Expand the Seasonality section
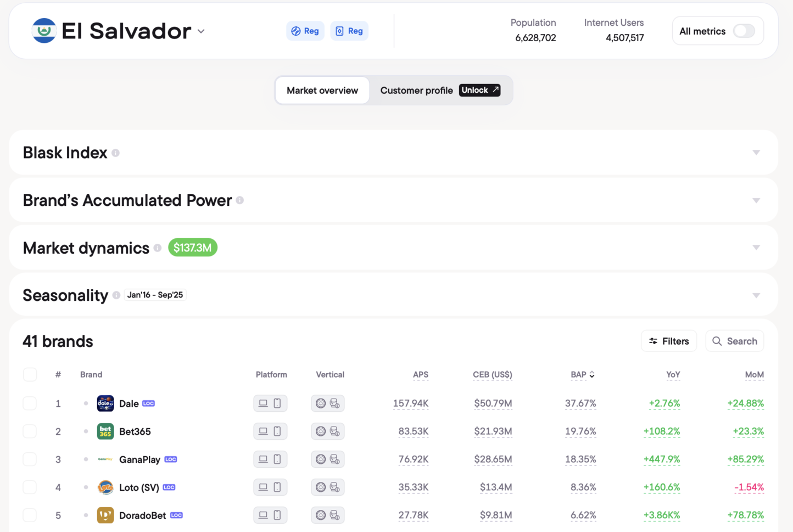 tap(756, 295)
